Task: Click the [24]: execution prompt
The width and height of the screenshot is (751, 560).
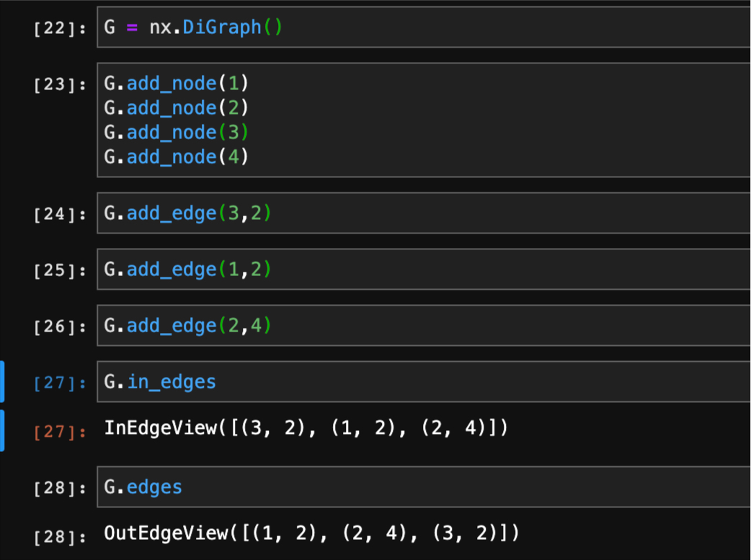Action: 60,214
